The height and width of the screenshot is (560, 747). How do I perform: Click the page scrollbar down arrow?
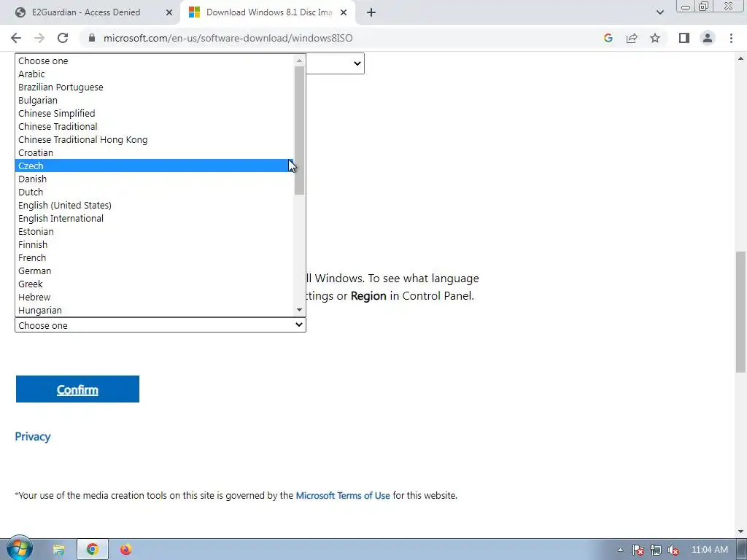(x=741, y=531)
